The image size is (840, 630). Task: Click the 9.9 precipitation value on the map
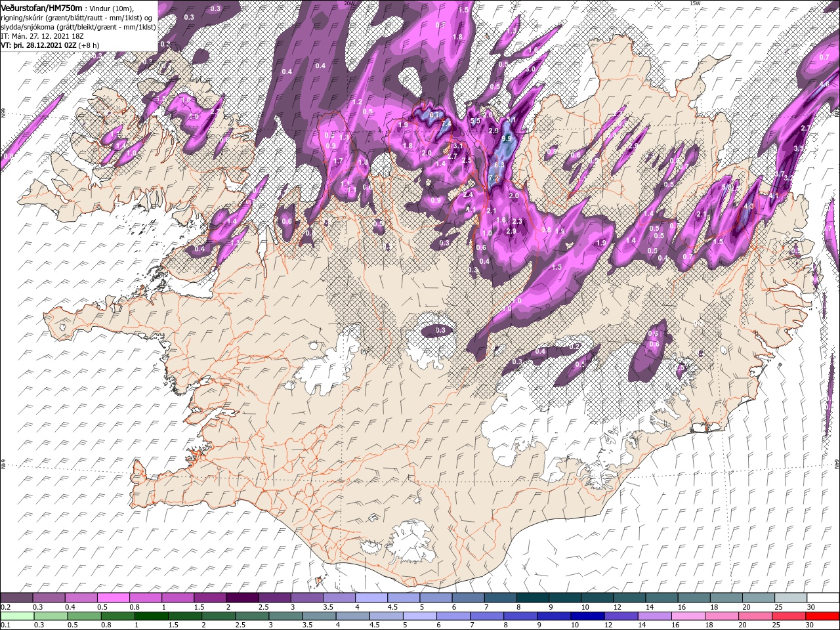pyautogui.click(x=507, y=138)
